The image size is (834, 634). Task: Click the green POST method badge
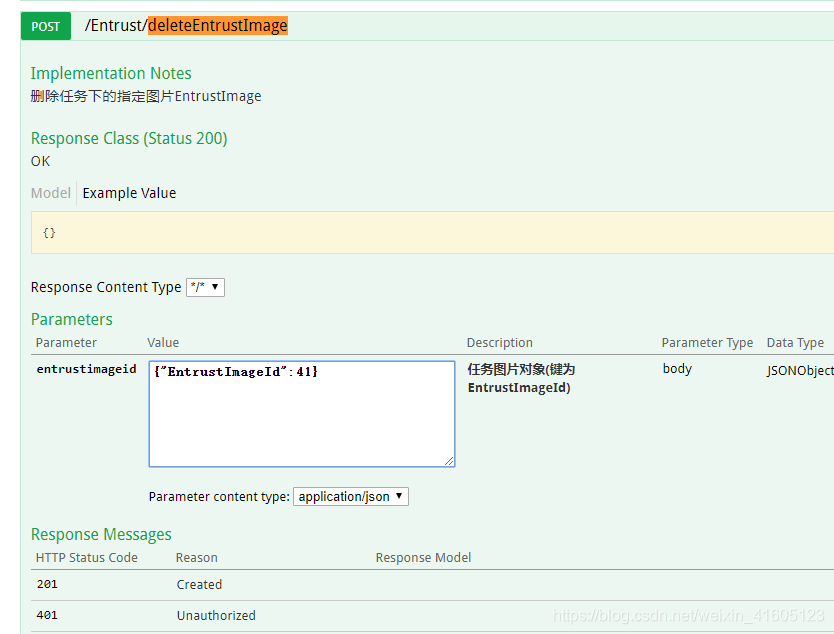(46, 26)
